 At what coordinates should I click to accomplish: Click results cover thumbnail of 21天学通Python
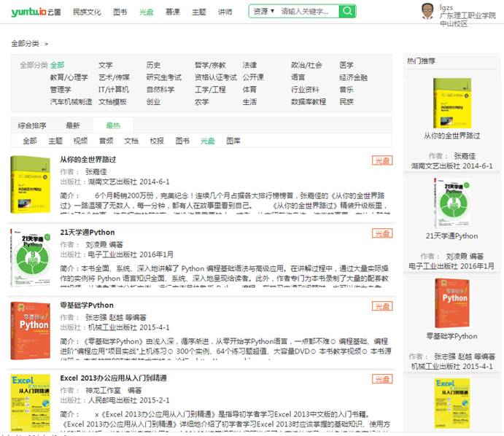[x=31, y=257]
